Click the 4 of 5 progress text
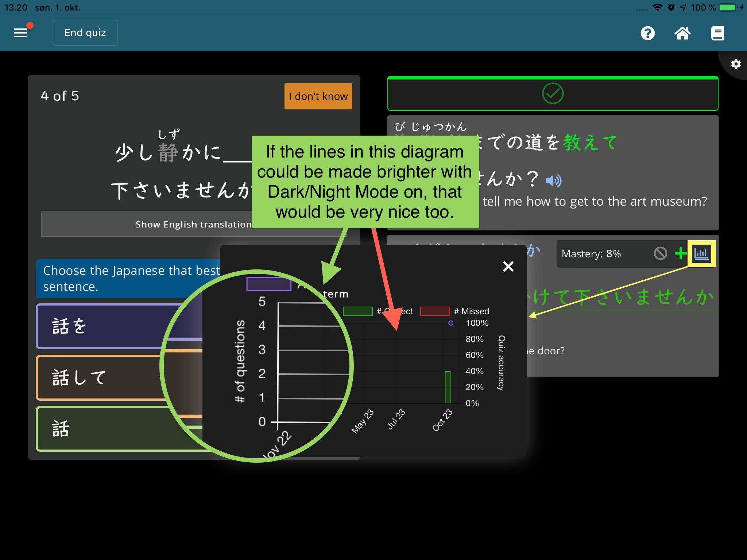 60,96
